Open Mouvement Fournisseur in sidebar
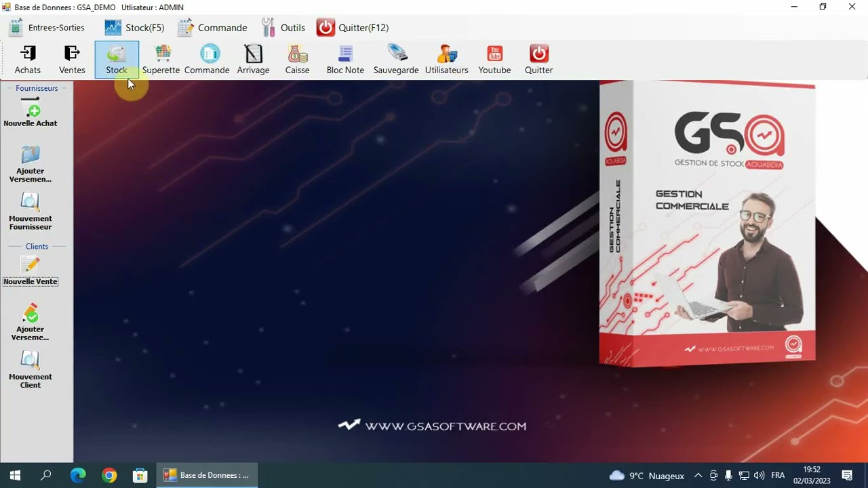This screenshot has height=488, width=868. tap(31, 211)
